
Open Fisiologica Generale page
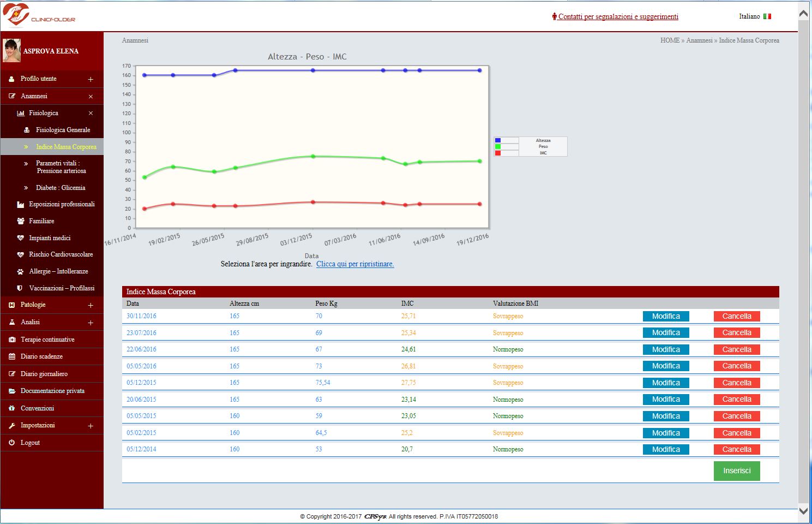(63, 130)
